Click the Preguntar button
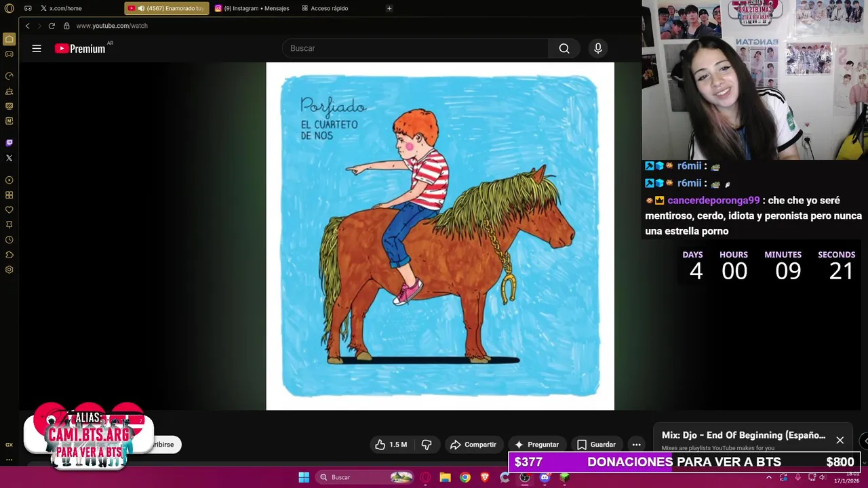Viewport: 868px width, 488px height. point(536,445)
